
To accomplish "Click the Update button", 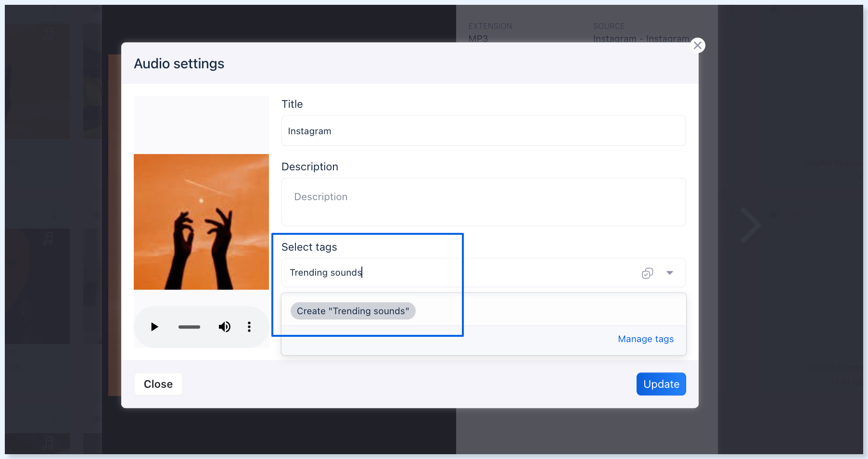I will [x=661, y=384].
